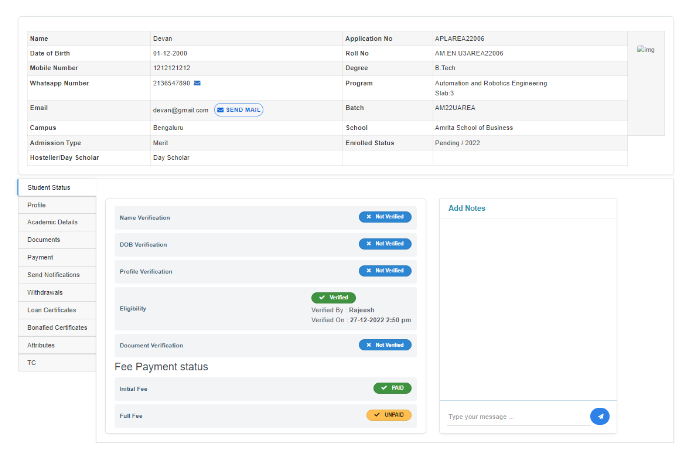Click the green Eligibility Verified badge
The width and height of the screenshot is (688, 454).
click(333, 297)
